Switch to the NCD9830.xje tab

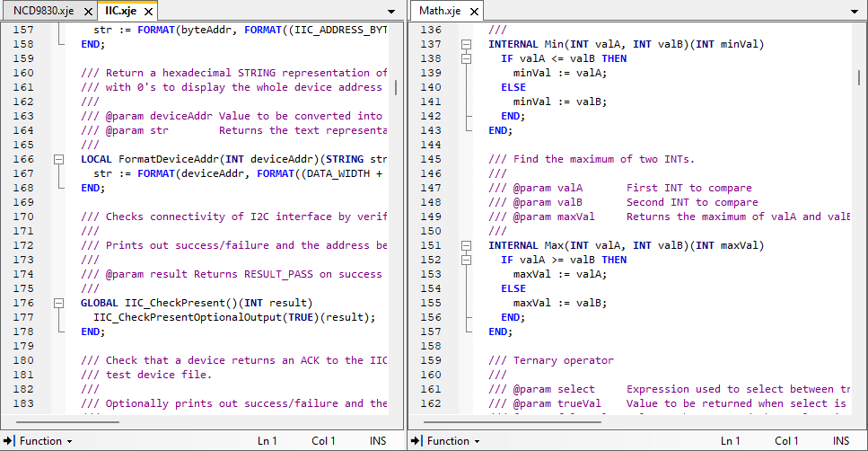(x=44, y=12)
